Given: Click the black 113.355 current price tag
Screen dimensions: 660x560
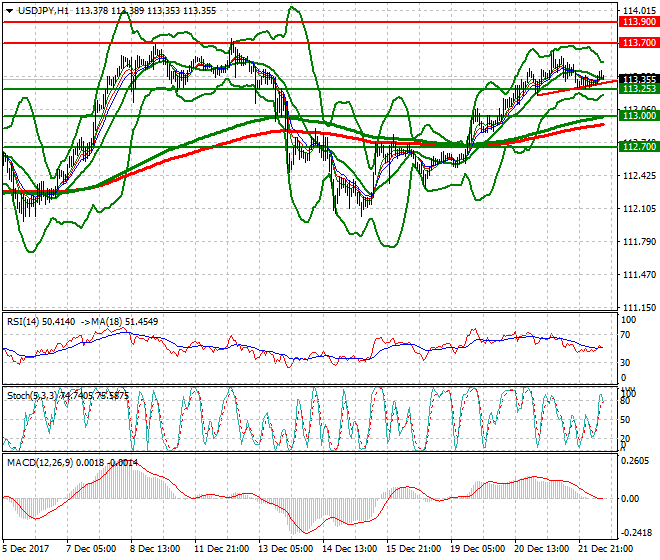Looking at the screenshot, I should pyautogui.click(x=638, y=79).
